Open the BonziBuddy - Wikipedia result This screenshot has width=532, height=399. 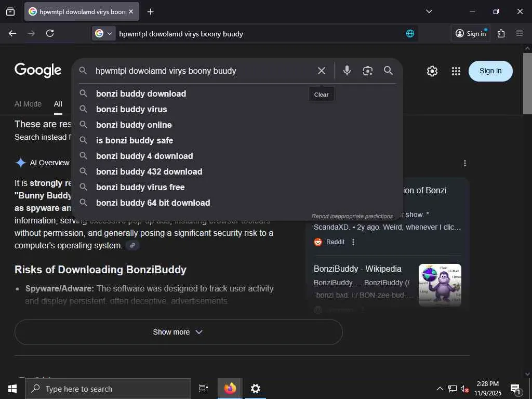point(357,269)
